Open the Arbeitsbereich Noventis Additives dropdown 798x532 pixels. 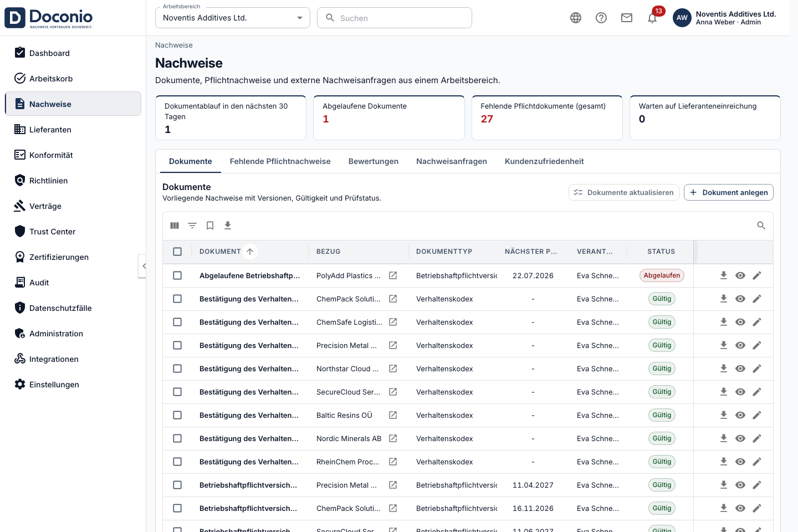pyautogui.click(x=233, y=18)
